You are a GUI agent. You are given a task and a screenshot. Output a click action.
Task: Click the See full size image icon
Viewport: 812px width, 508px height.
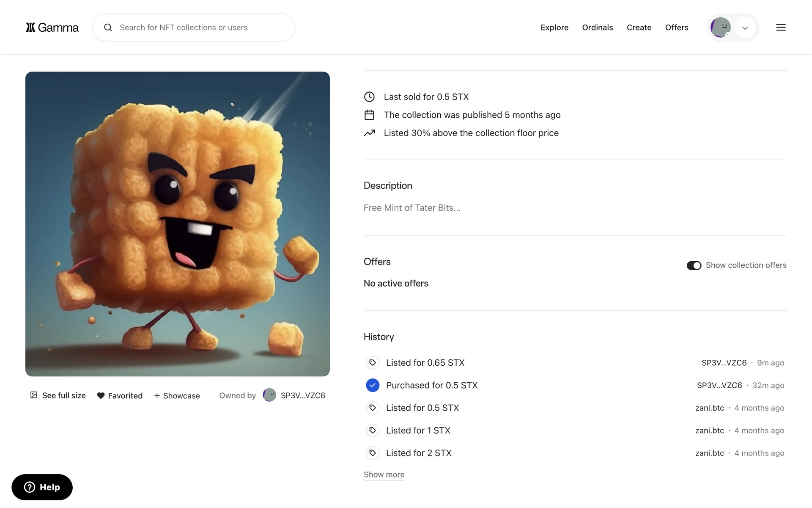click(34, 395)
